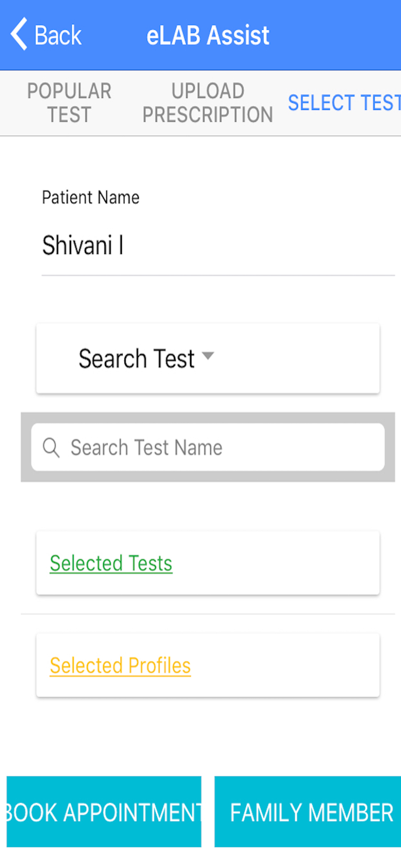This screenshot has height=868, width=401.
Task: Switch to the Popular Test tab
Action: coord(69,103)
